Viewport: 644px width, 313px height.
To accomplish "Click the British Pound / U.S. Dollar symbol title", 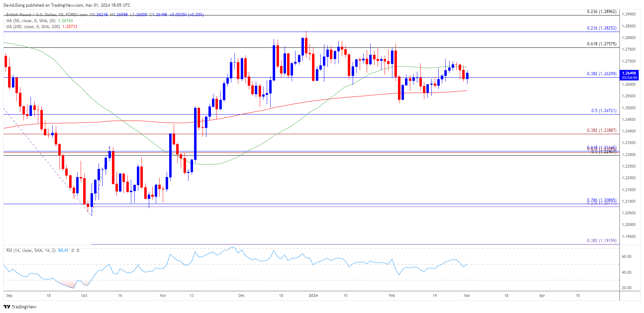I will coord(47,15).
